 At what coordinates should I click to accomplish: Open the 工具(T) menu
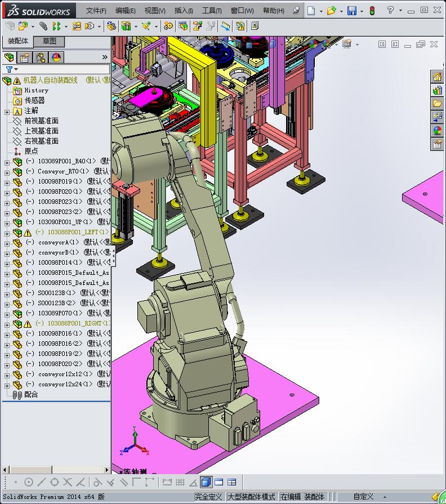tap(212, 11)
